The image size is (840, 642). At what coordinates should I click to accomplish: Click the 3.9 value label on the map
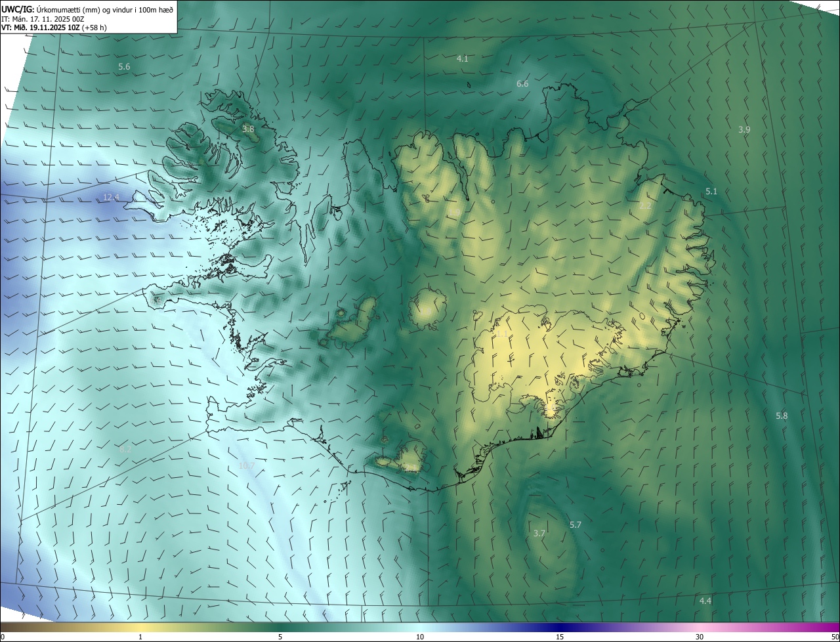click(744, 129)
